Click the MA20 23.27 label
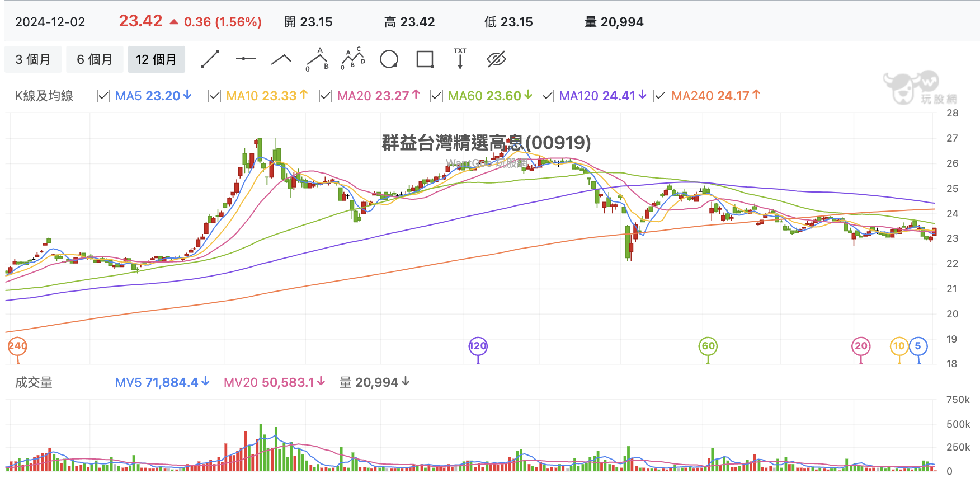Image resolution: width=980 pixels, height=478 pixels. coord(379,96)
